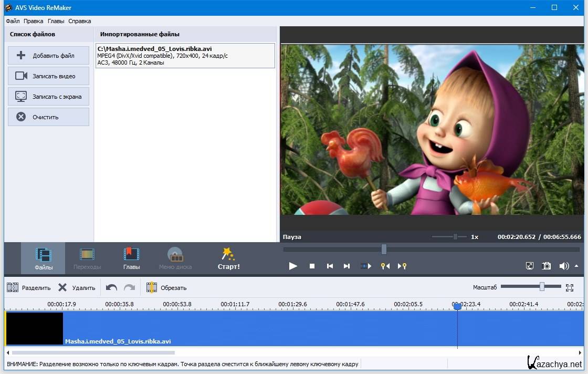Viewport: 588px width, 374px height.
Task: Click the Старт! magic wand button
Action: (x=228, y=258)
